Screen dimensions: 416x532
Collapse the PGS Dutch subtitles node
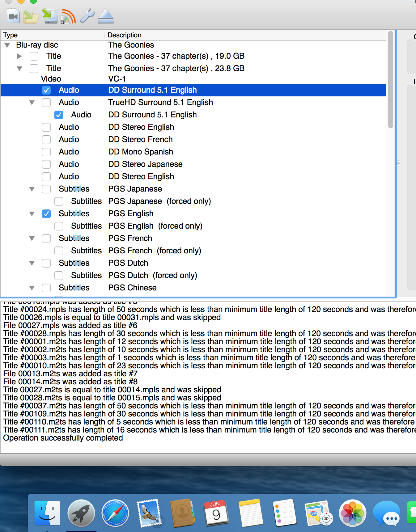[32, 263]
